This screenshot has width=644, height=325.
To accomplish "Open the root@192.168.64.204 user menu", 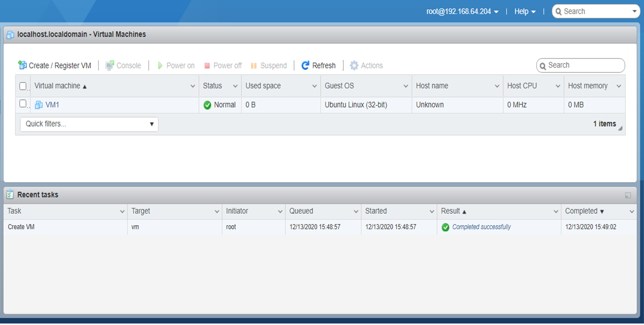I will [x=462, y=11].
